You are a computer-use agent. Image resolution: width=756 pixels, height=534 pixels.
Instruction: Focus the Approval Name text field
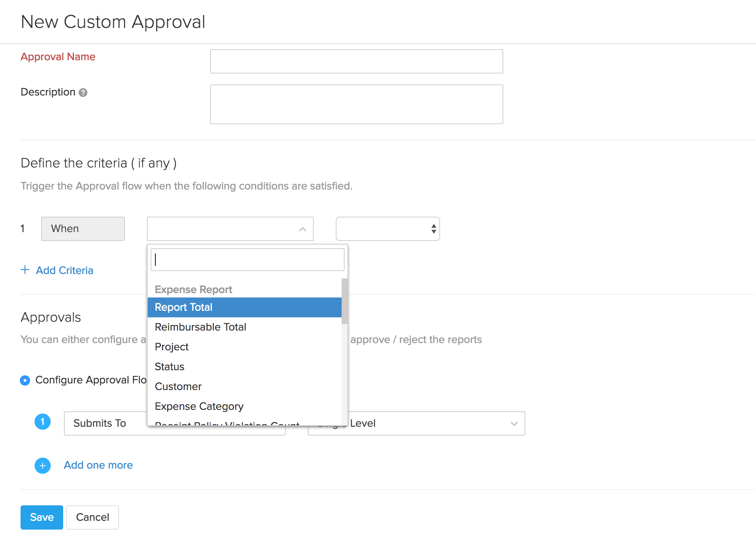pos(356,61)
